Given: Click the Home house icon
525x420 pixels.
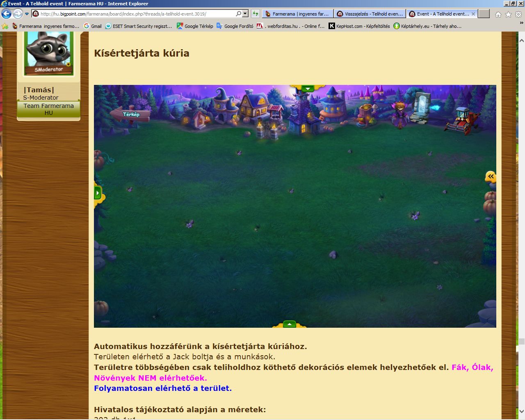Looking at the screenshot, I should pos(498,14).
